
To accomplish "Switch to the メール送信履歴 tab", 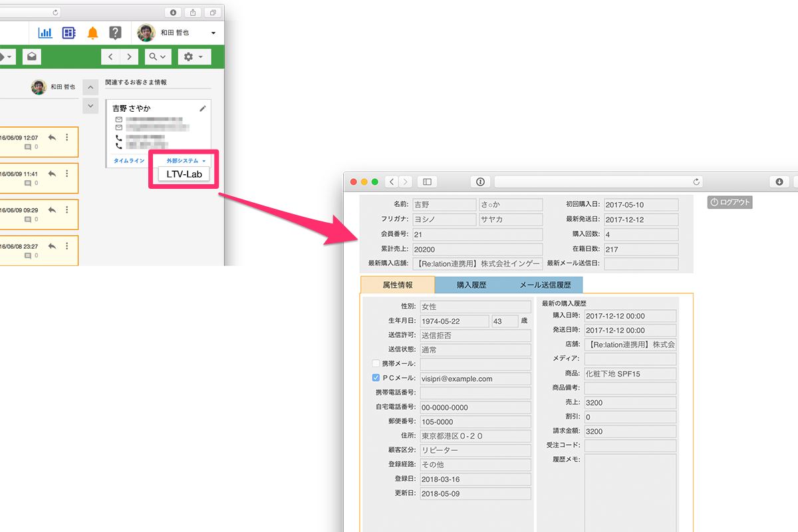I will click(545, 285).
